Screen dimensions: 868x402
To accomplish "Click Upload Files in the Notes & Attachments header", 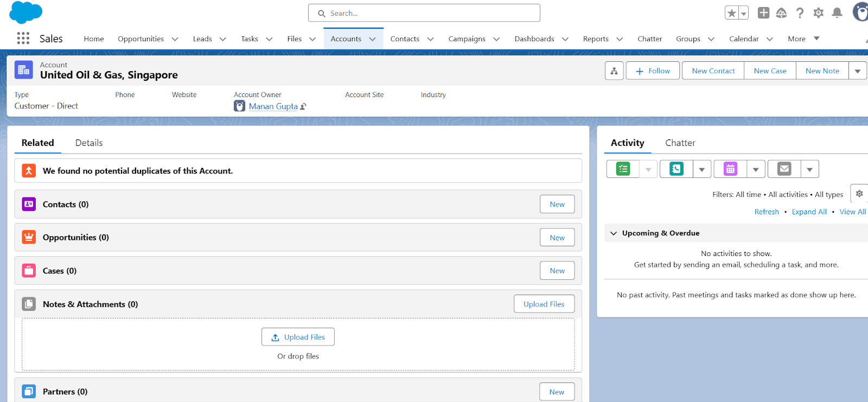I will tap(544, 304).
